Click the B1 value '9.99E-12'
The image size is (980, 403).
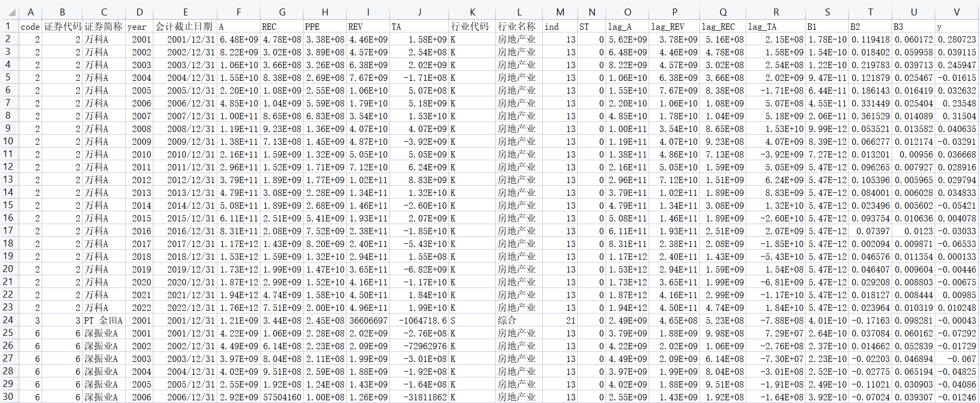(x=827, y=129)
